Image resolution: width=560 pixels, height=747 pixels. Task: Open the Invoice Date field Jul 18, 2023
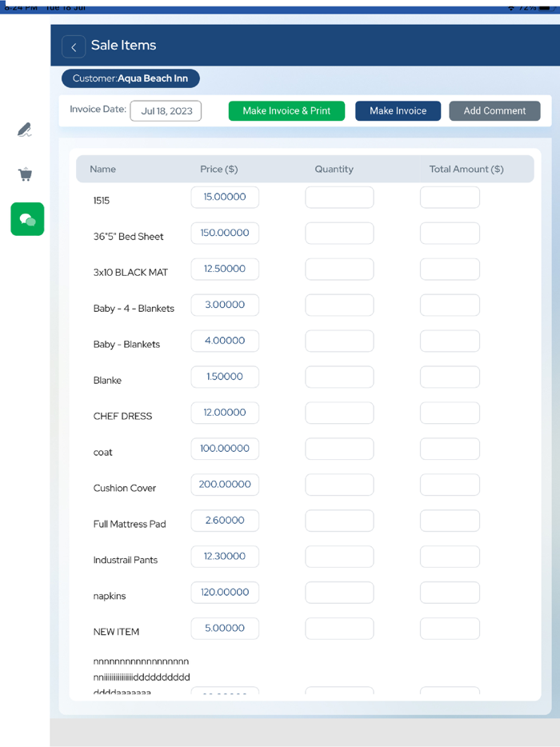tap(166, 111)
